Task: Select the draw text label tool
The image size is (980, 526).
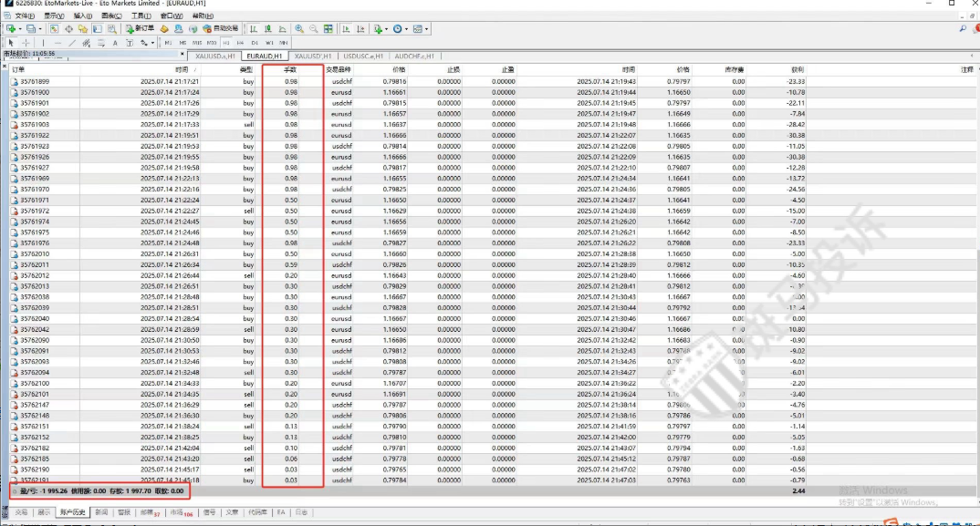Action: [115, 43]
